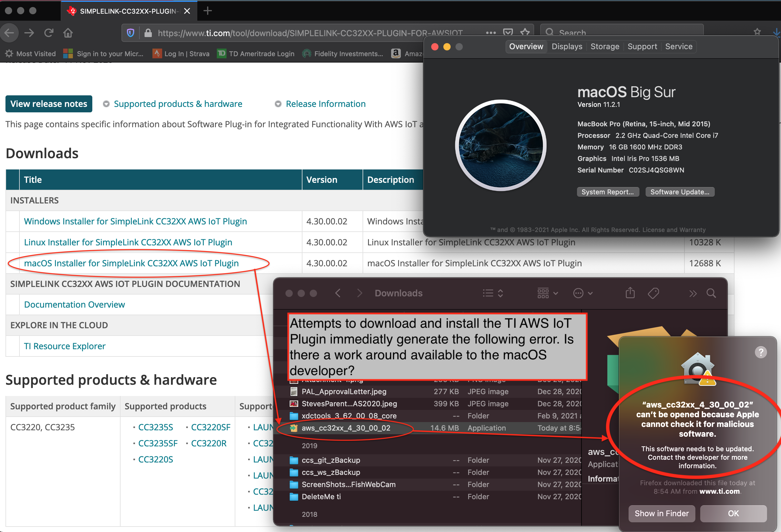Open CC3235S product link
The height and width of the screenshot is (532, 781).
pos(155,427)
